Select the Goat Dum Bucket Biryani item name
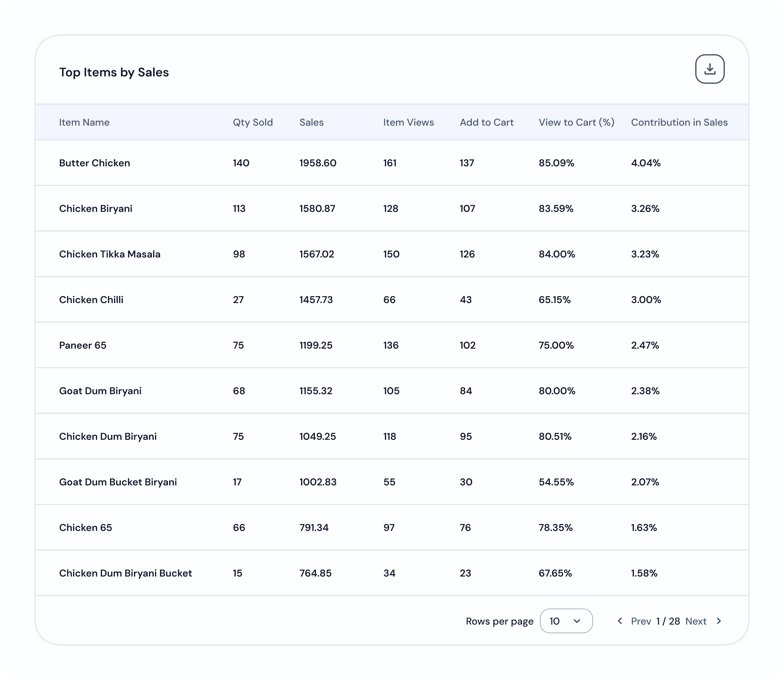Viewport: 784px width, 680px height. (x=118, y=482)
